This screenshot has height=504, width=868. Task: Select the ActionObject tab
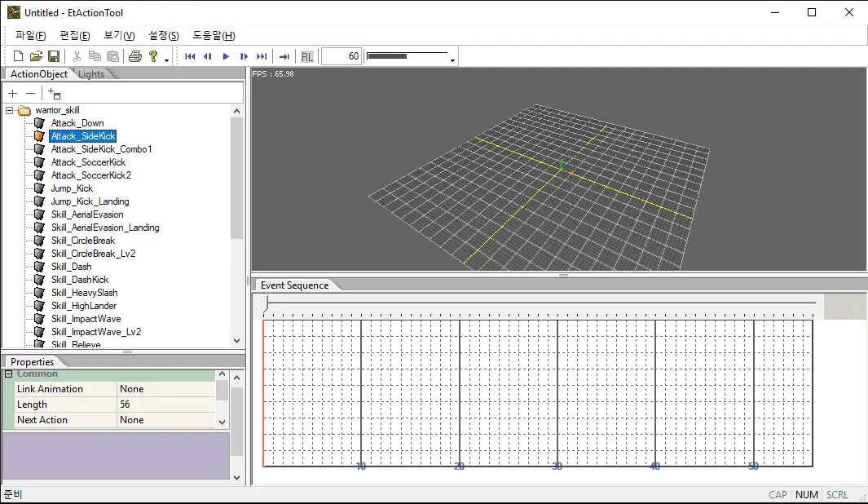coord(39,74)
